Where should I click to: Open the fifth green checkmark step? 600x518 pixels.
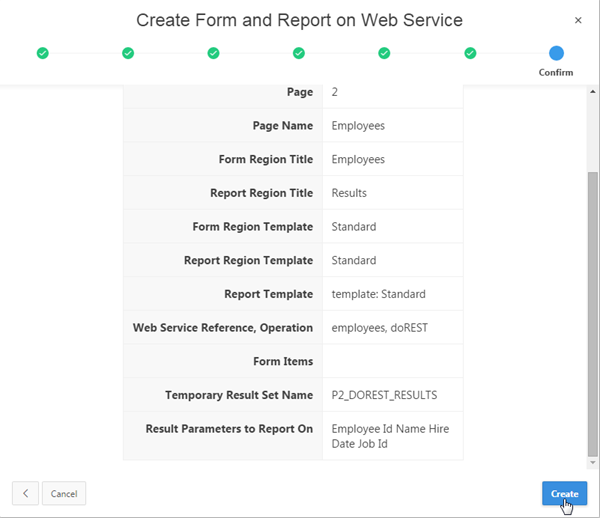tap(384, 53)
